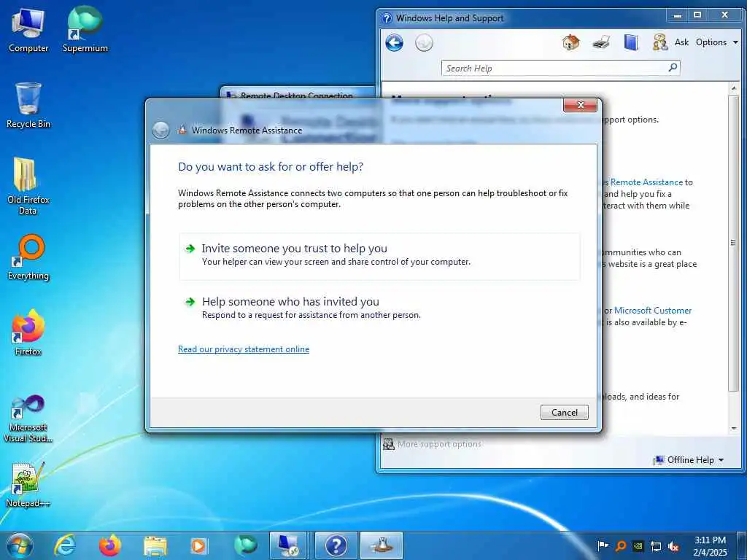This screenshot has width=747, height=560.
Task: Click Remote Desktop Connection window title bar
Action: click(x=297, y=93)
